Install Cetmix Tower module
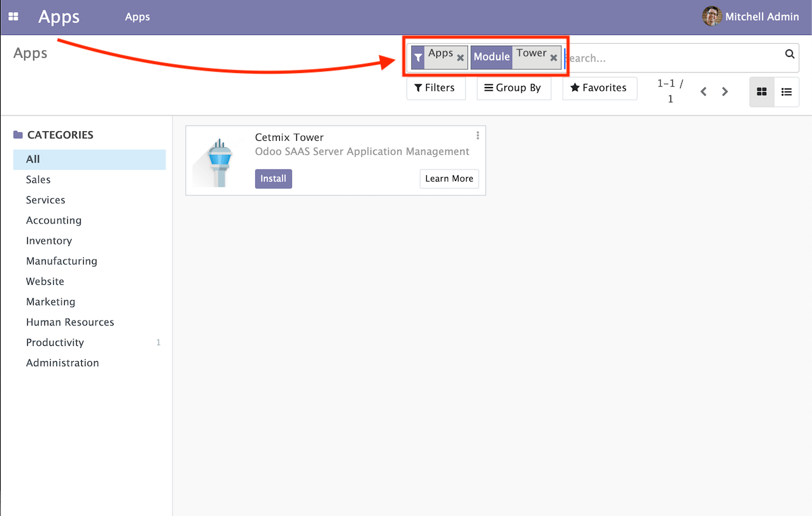The height and width of the screenshot is (516, 812). [x=273, y=179]
